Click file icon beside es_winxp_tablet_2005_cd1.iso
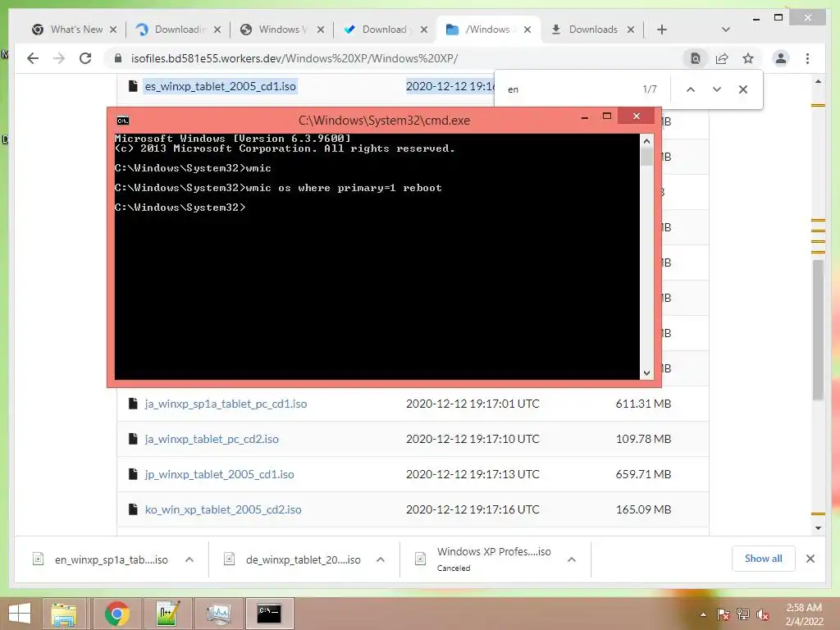Viewport: 840px width, 630px height. click(x=133, y=85)
